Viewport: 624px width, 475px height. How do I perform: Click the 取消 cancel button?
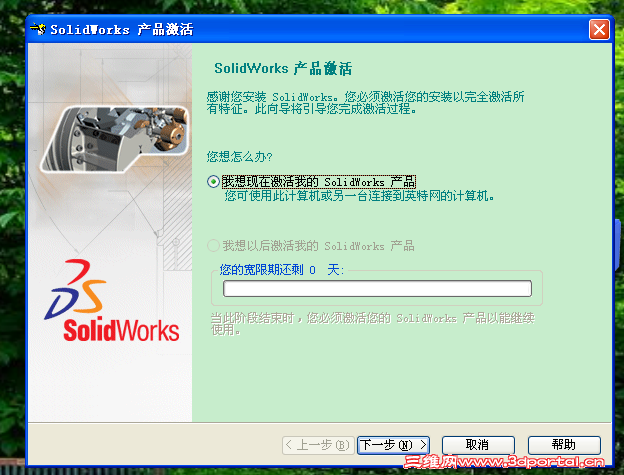tap(478, 445)
